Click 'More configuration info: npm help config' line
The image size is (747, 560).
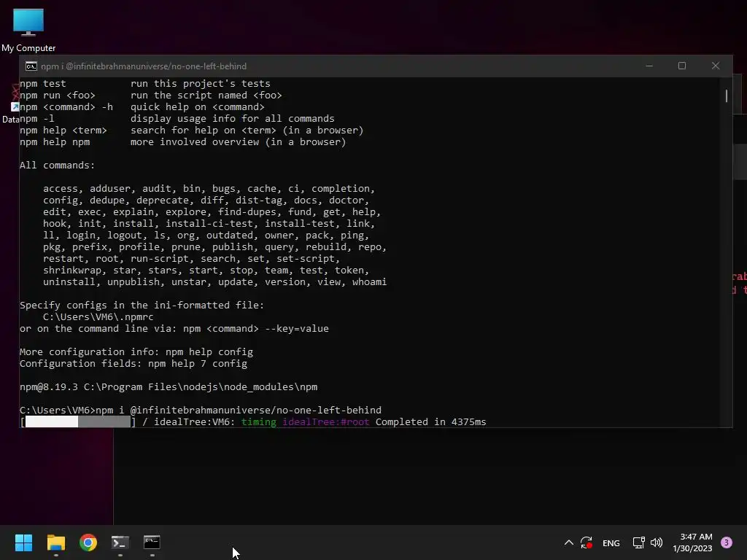pyautogui.click(x=136, y=352)
